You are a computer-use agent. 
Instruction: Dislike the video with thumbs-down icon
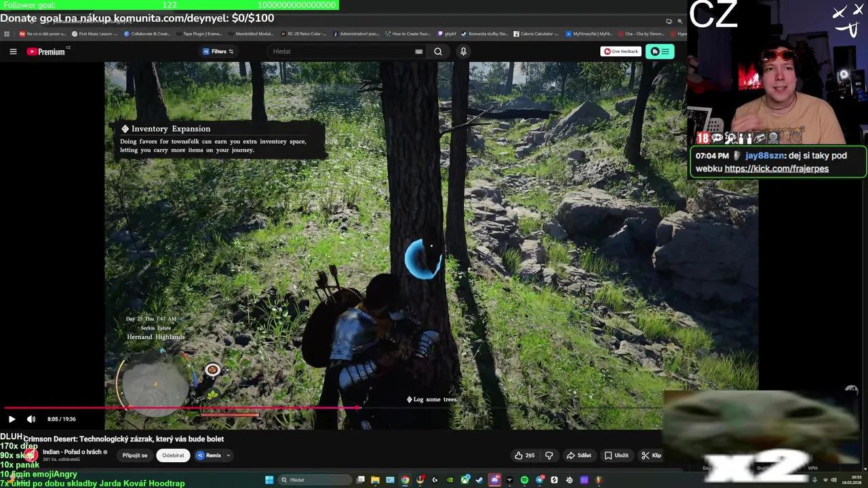(x=549, y=455)
